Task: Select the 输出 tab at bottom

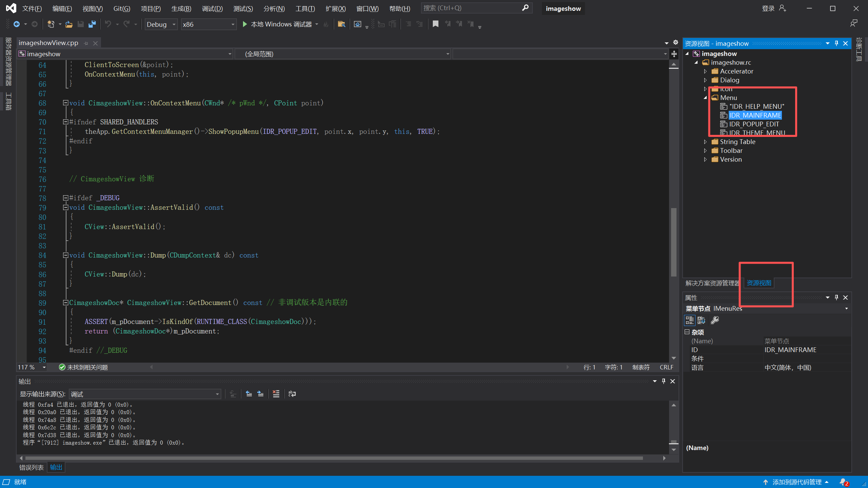Action: [x=56, y=467]
